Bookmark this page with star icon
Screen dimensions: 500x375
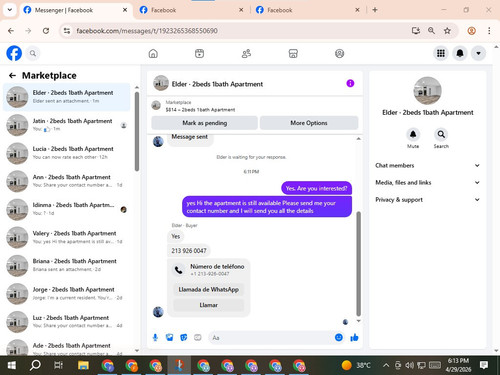447,31
